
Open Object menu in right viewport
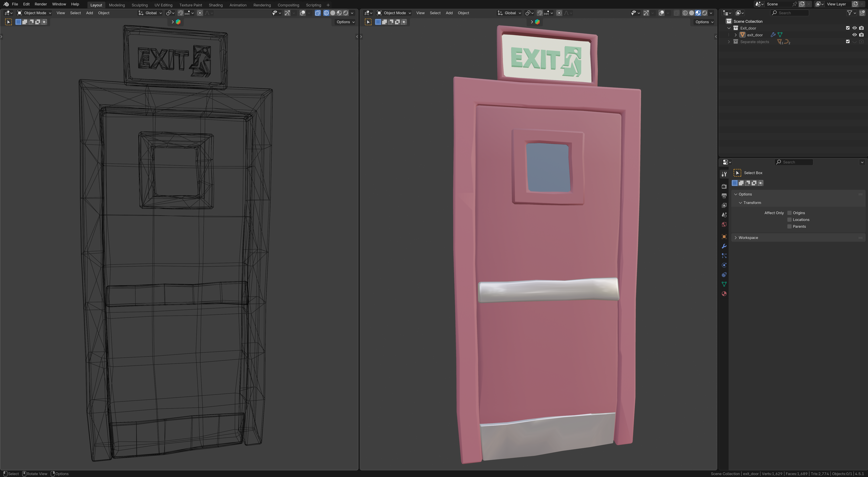(463, 13)
